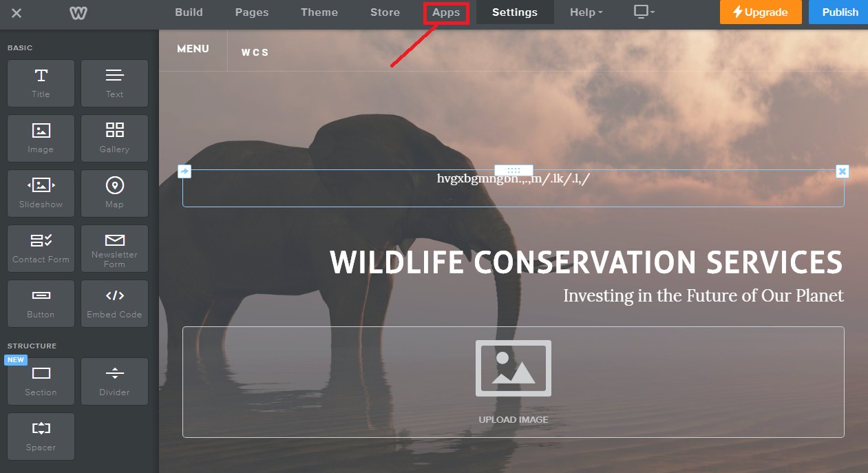The height and width of the screenshot is (473, 868).
Task: Click the Map element icon
Action: point(114,193)
